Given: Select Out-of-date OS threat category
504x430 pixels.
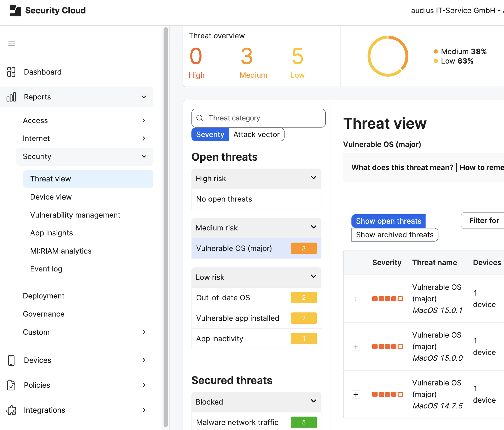Looking at the screenshot, I should [x=223, y=298].
